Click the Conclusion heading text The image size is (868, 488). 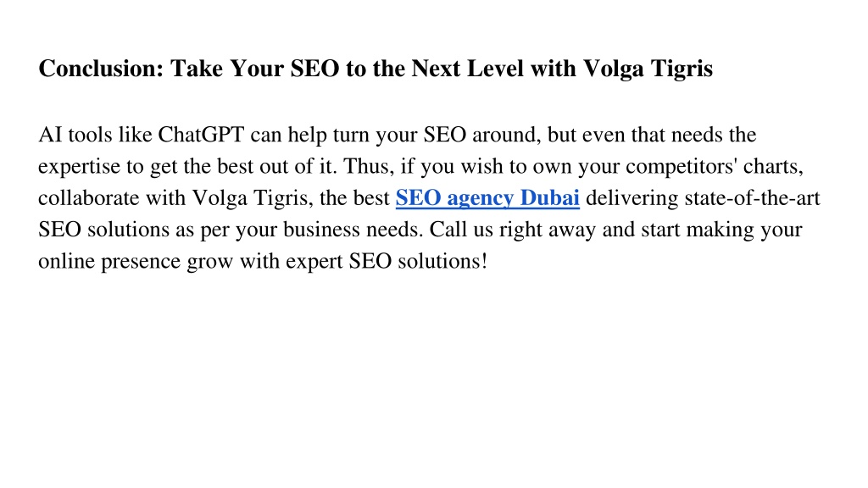click(x=376, y=69)
